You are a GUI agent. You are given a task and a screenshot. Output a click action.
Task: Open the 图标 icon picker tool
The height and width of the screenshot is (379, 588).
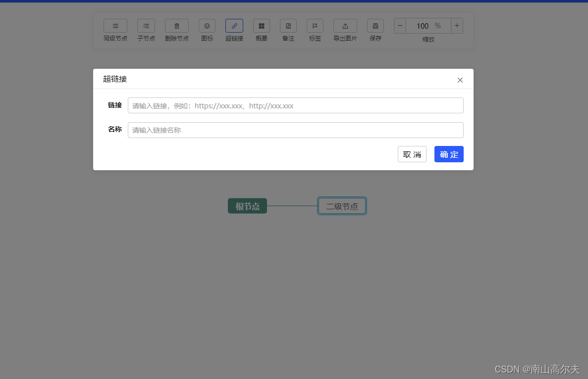207,25
